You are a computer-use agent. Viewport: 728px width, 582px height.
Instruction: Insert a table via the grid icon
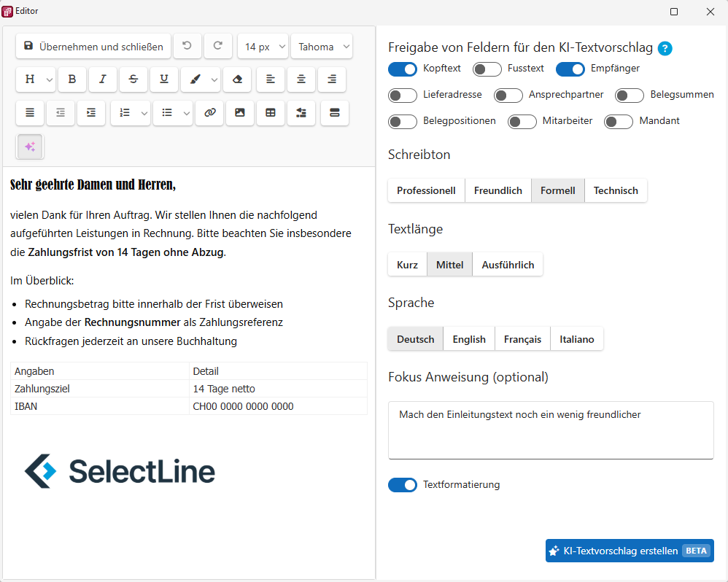click(271, 113)
